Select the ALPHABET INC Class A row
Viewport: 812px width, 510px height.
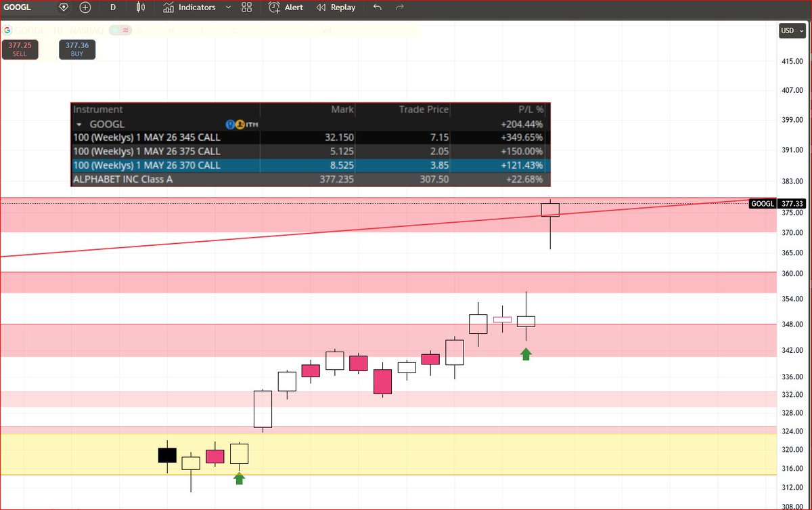311,179
